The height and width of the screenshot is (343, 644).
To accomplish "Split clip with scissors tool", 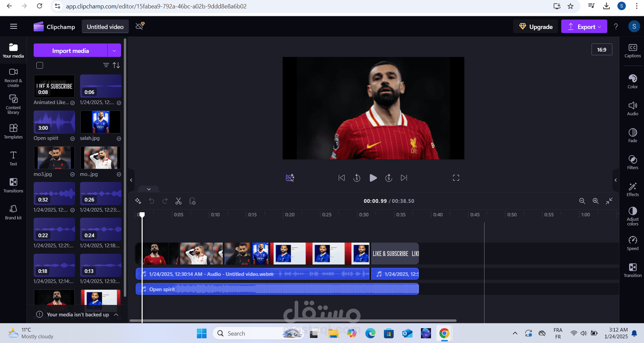I will pyautogui.click(x=178, y=201).
